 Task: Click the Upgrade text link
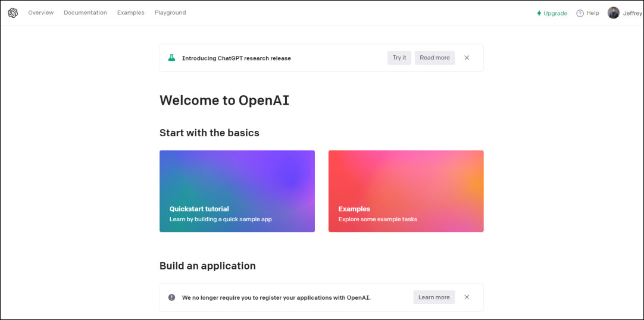(555, 13)
